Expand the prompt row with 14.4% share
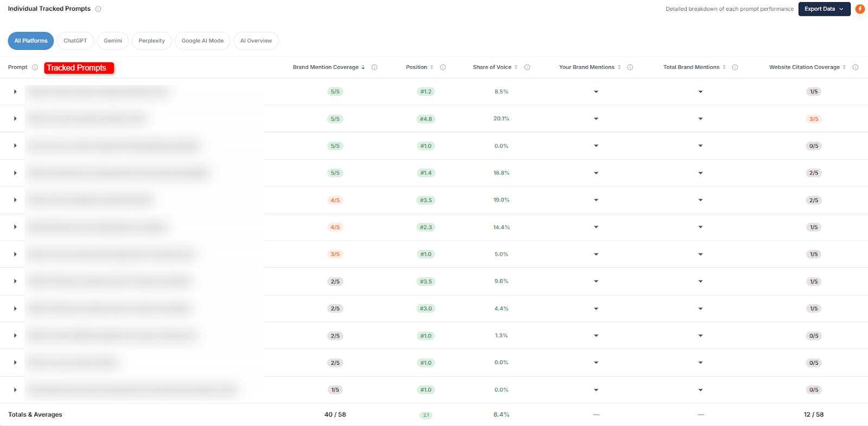 (x=15, y=227)
